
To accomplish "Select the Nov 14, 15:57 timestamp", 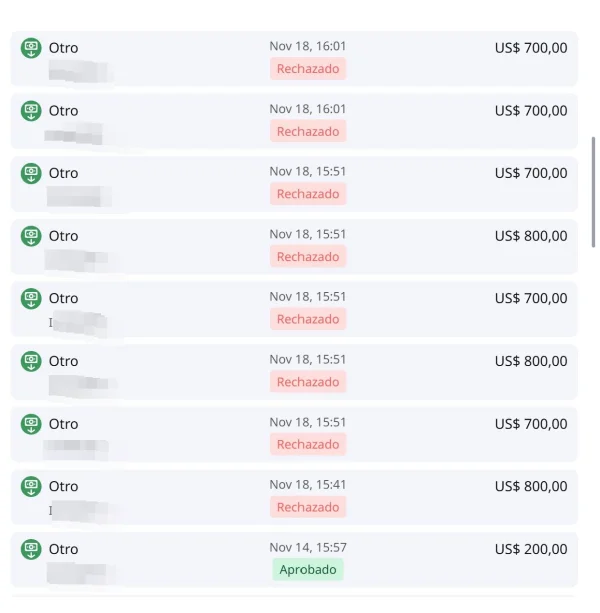I will coord(307,548).
